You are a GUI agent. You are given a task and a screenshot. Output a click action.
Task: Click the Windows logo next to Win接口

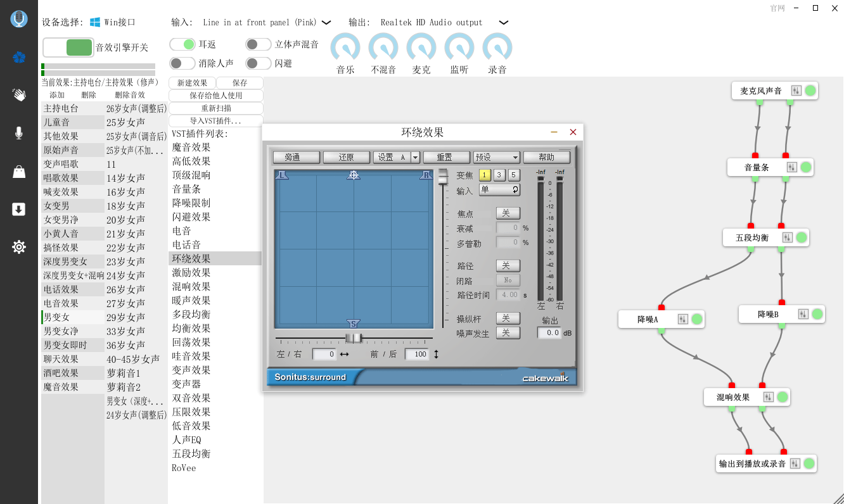[95, 22]
